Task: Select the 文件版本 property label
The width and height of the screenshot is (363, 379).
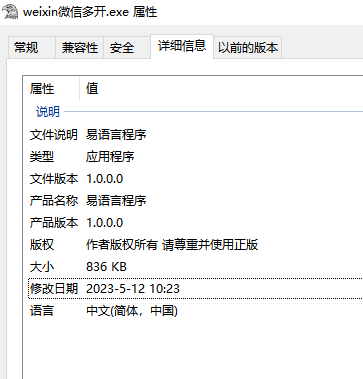Action: (54, 179)
